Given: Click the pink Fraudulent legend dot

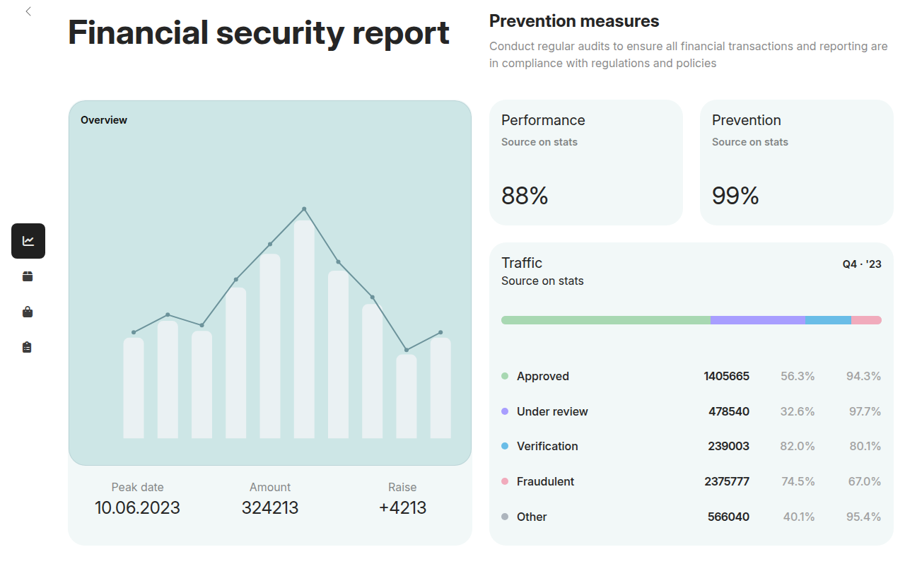Looking at the screenshot, I should click(x=505, y=481).
